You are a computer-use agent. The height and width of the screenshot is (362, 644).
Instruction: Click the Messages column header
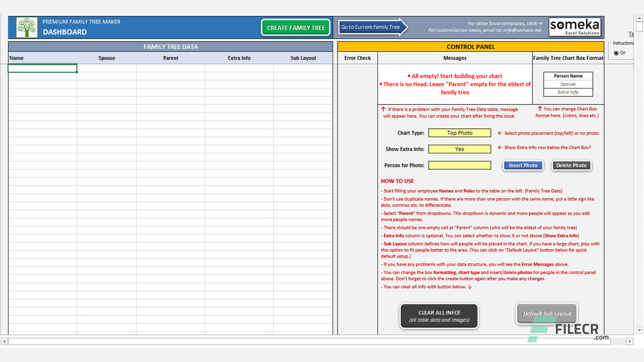[455, 58]
